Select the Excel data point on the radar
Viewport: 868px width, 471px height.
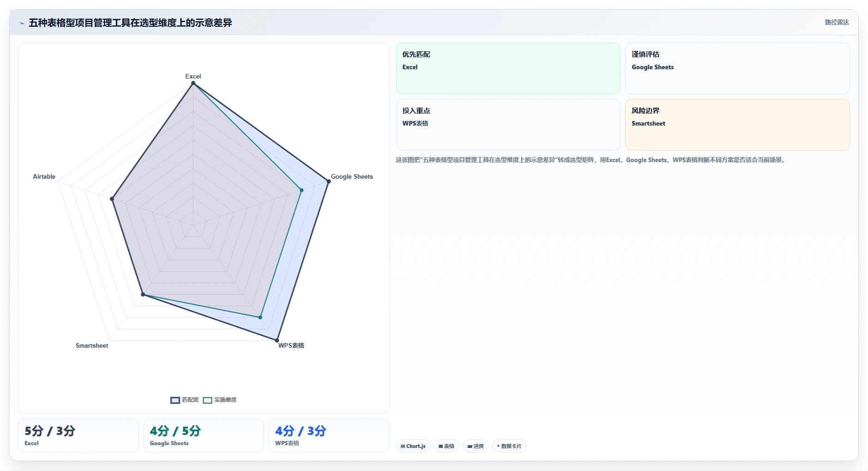click(193, 83)
